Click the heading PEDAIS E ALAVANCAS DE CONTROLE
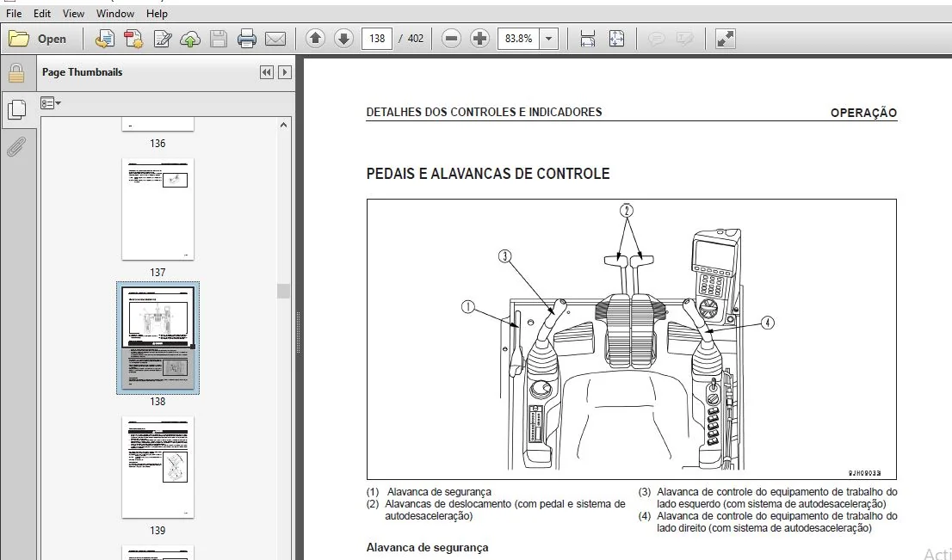The width and height of the screenshot is (952, 560). (487, 174)
